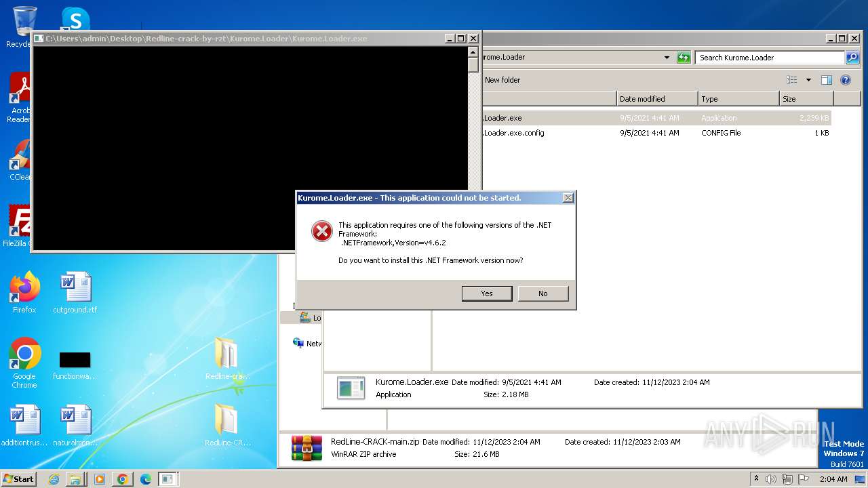Click RedLine-CRACK-main.zip WinRAR icon
The width and height of the screenshot is (868, 488).
pos(307,448)
